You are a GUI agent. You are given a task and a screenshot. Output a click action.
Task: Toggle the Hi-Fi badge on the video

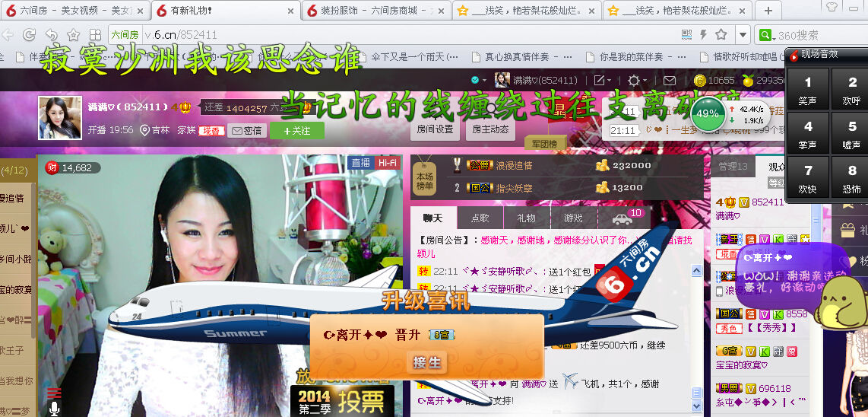(x=387, y=163)
